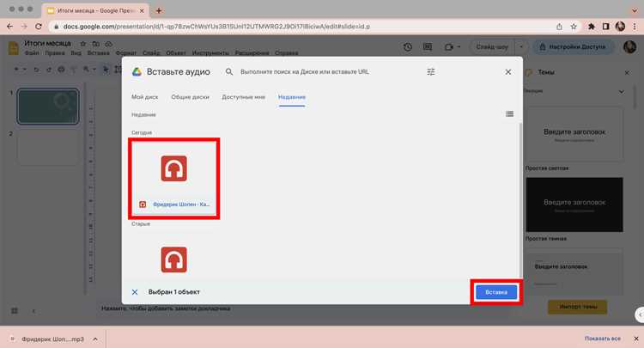644x348 pixels.
Task: Select today's Фридерик Шопен audio file
Action: tap(174, 179)
